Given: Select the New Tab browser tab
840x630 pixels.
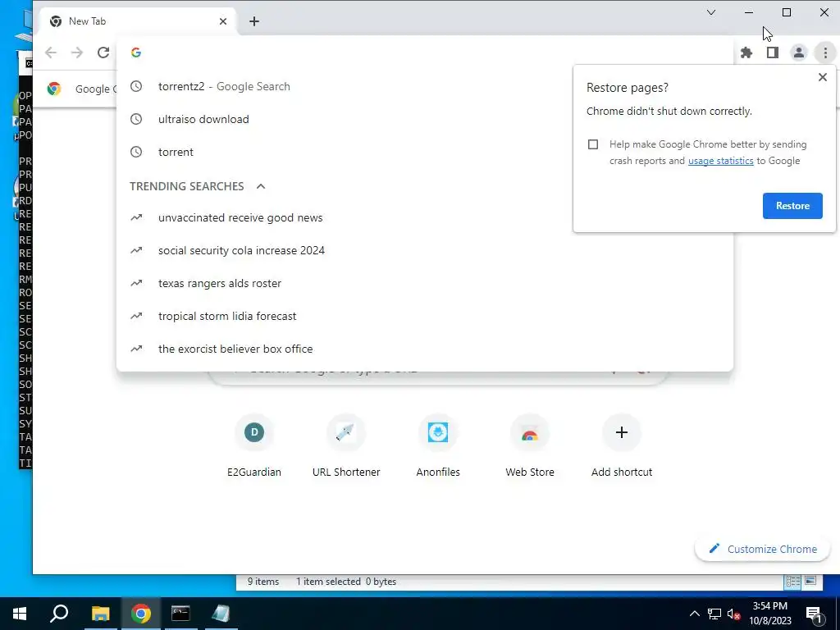Looking at the screenshot, I should pos(138,21).
